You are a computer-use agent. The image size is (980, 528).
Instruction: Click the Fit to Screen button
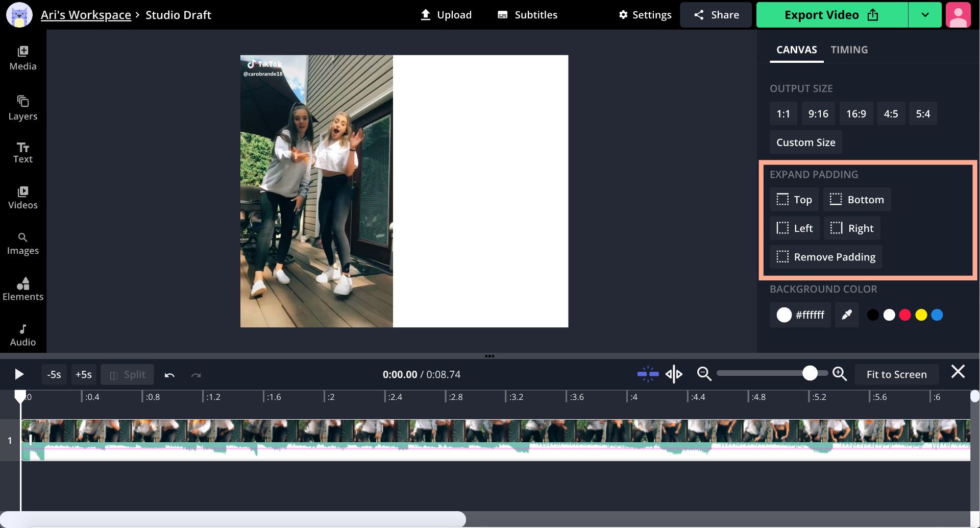896,374
